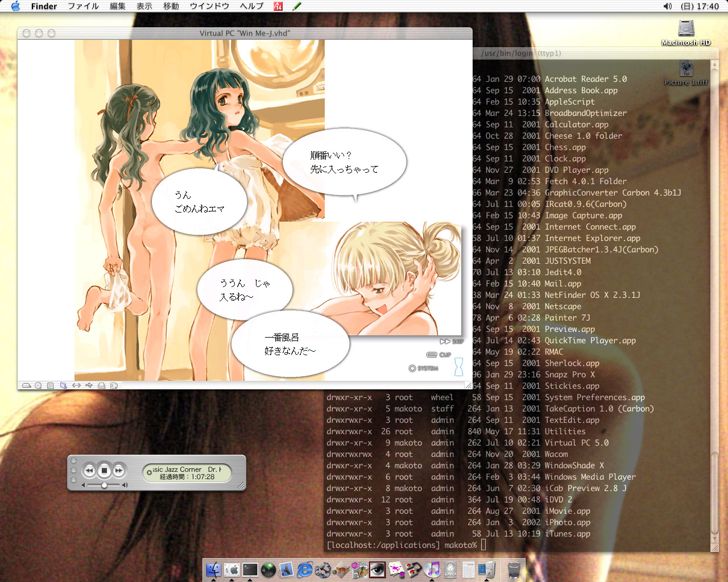Open Terminal from the Dock

click(x=250, y=569)
